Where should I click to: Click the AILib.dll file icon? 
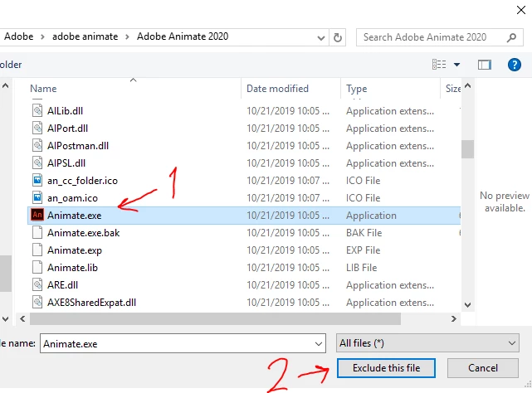[37, 110]
